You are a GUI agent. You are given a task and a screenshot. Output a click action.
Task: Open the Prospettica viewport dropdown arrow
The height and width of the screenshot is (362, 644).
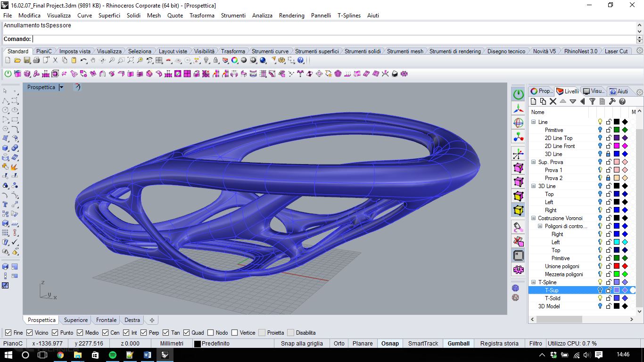pos(61,87)
